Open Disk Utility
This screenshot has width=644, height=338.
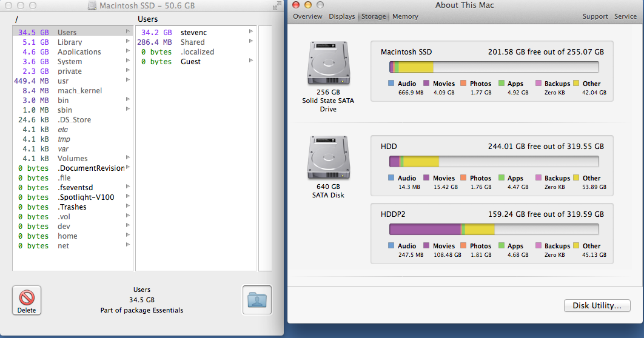(x=597, y=306)
